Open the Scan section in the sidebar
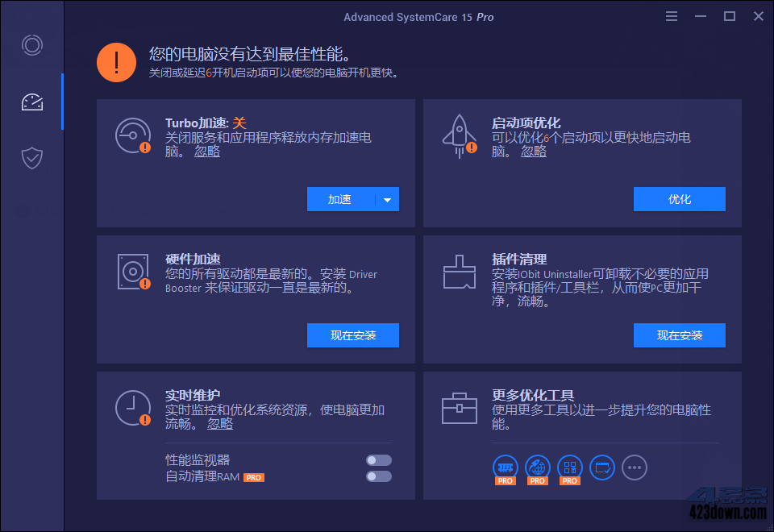The width and height of the screenshot is (774, 532). pyautogui.click(x=32, y=45)
